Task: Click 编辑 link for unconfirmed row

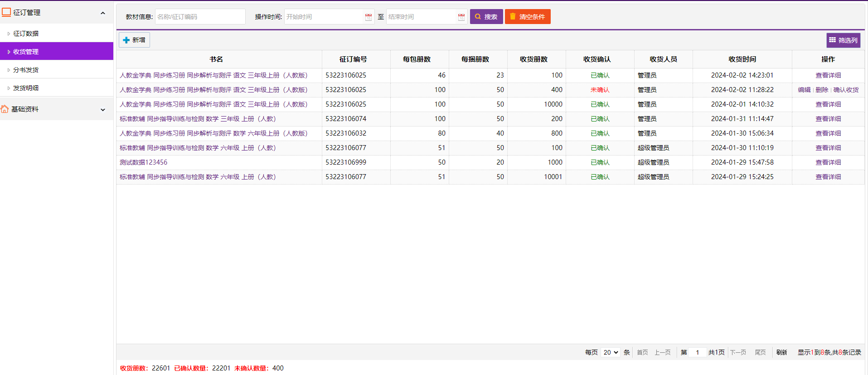Action: pyautogui.click(x=804, y=90)
